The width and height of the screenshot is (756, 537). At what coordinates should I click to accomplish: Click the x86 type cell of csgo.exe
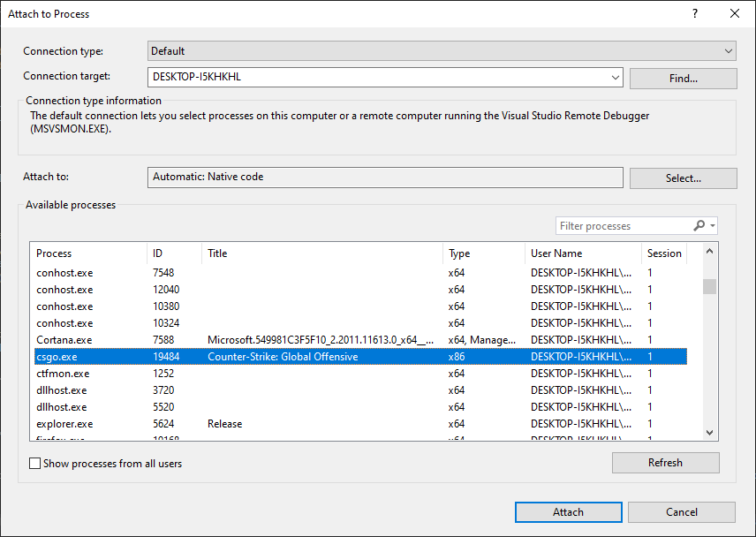[457, 357]
